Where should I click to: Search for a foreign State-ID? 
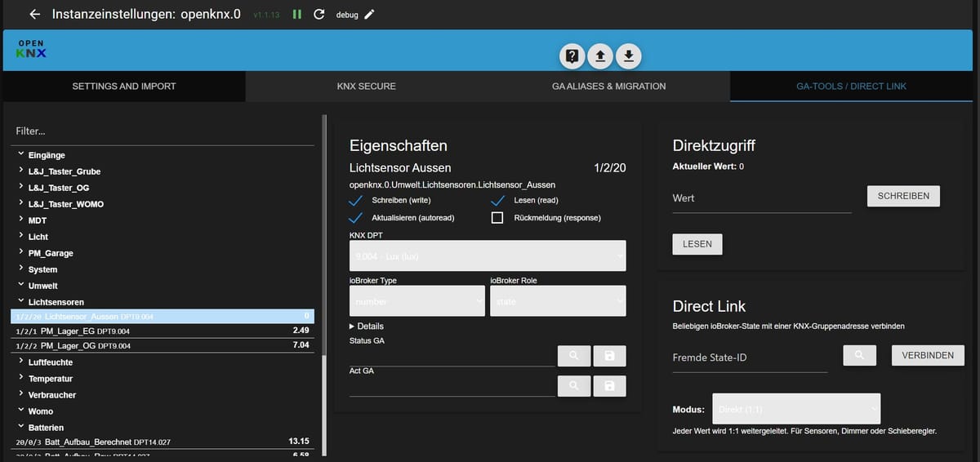pyautogui.click(x=859, y=356)
